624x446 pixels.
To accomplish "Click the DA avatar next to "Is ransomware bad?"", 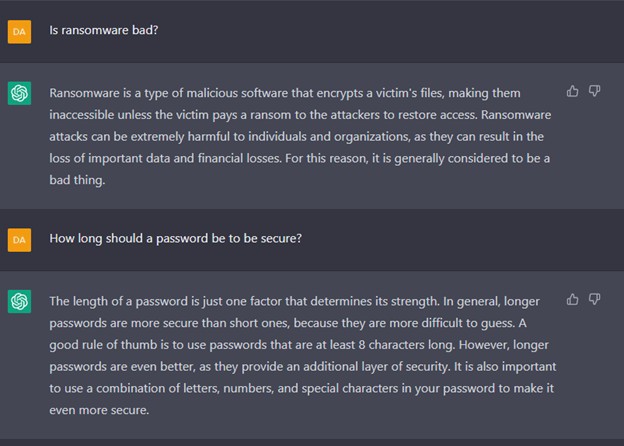I will (x=20, y=32).
